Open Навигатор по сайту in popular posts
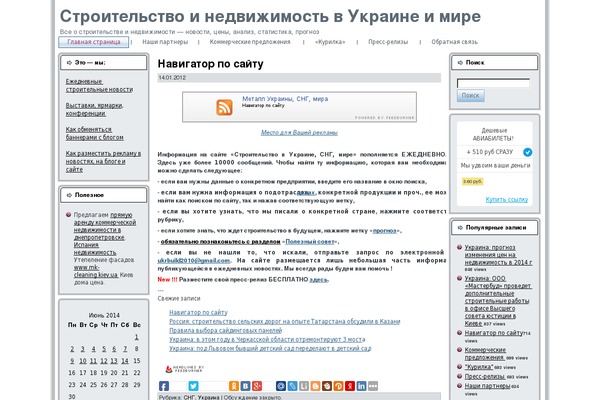Viewport: 600px width, 400px height. click(493, 333)
